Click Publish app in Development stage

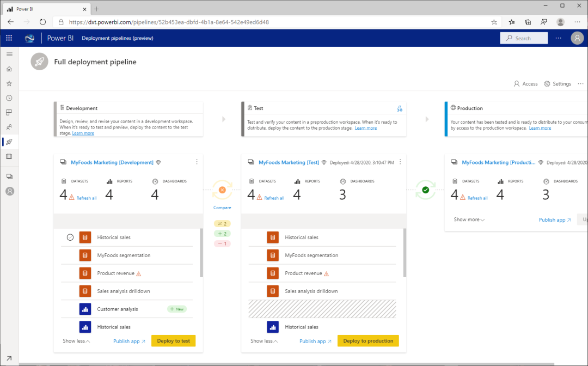pos(129,341)
